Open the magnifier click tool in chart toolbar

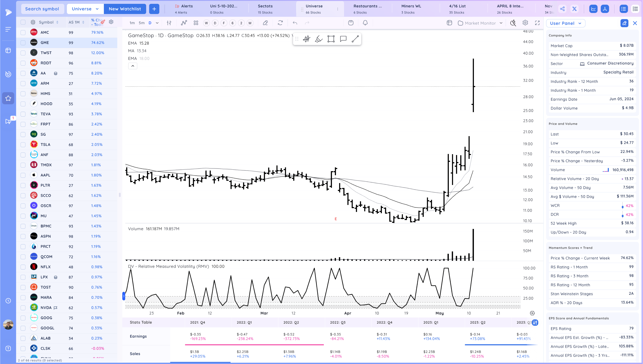point(513,23)
